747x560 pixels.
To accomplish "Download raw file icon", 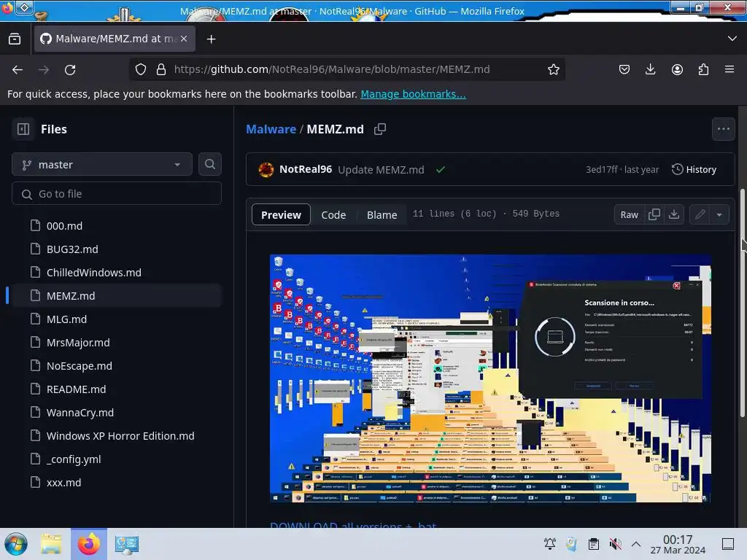I will point(673,215).
